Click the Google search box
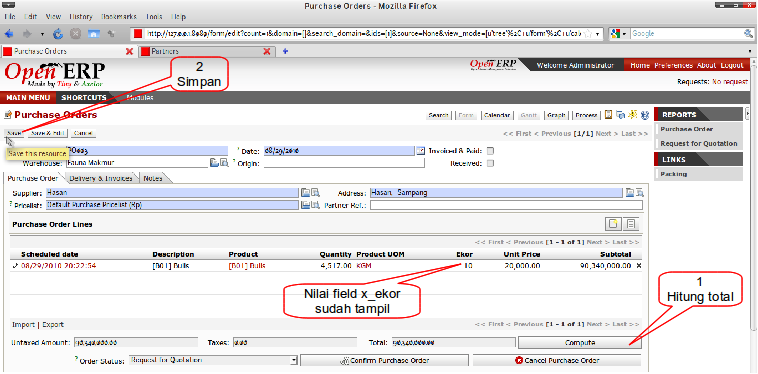 (x=686, y=34)
